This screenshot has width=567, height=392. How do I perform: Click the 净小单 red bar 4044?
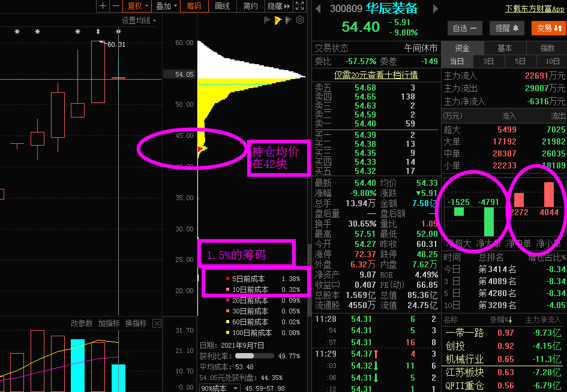click(549, 194)
